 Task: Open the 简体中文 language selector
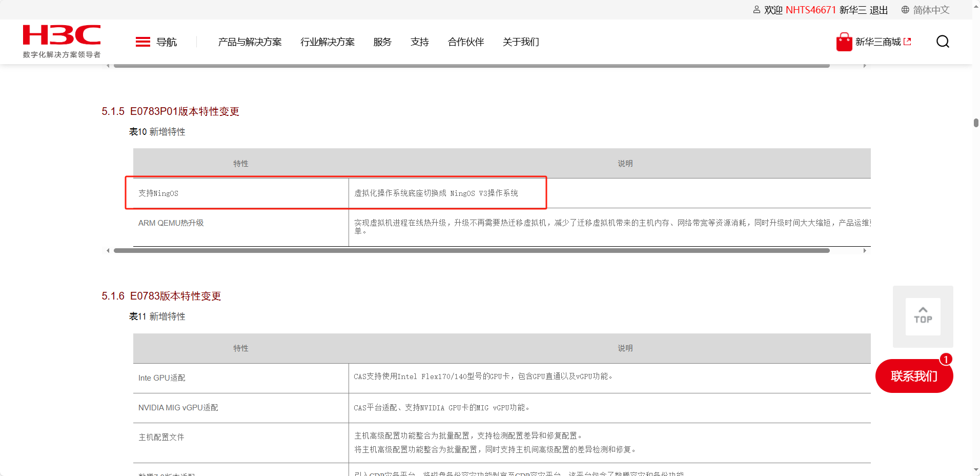[x=931, y=10]
